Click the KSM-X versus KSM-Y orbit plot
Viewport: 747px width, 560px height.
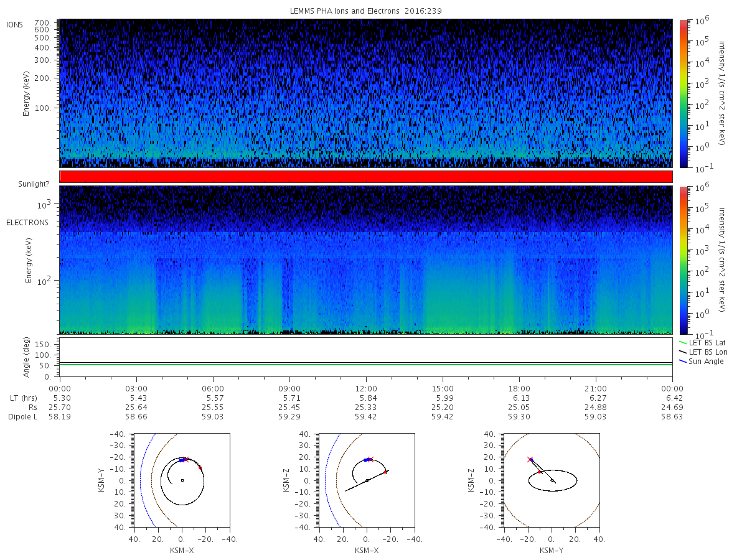[181, 480]
